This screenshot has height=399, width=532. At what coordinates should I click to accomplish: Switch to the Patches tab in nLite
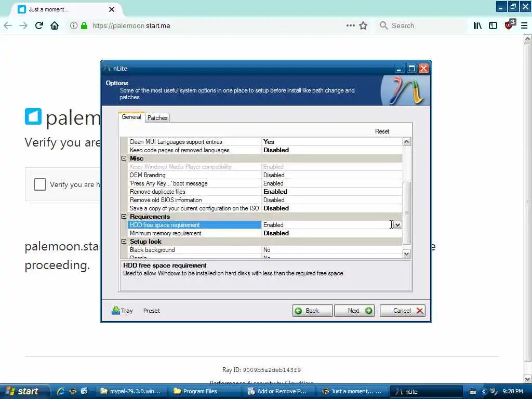coord(157,118)
